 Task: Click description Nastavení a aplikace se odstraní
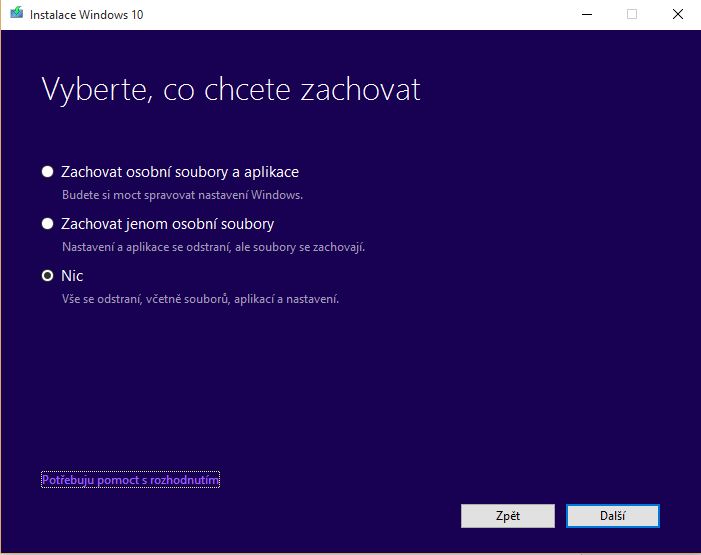(x=213, y=247)
